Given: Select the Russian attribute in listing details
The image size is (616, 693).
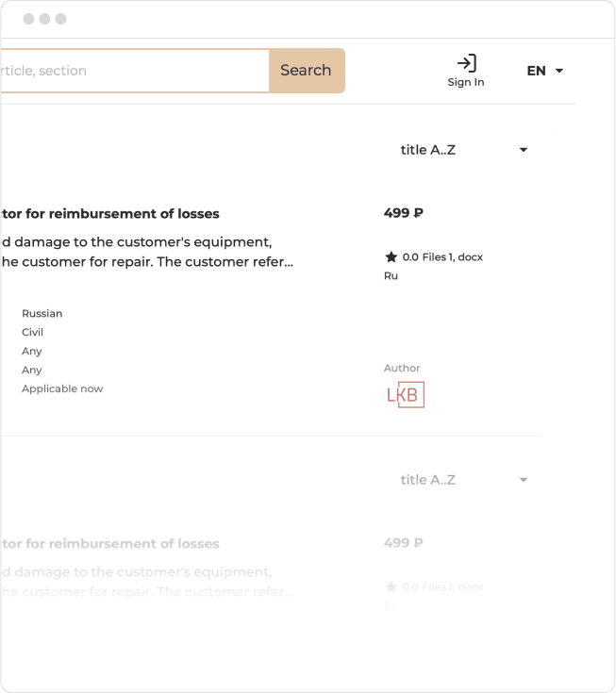Looking at the screenshot, I should [x=42, y=313].
